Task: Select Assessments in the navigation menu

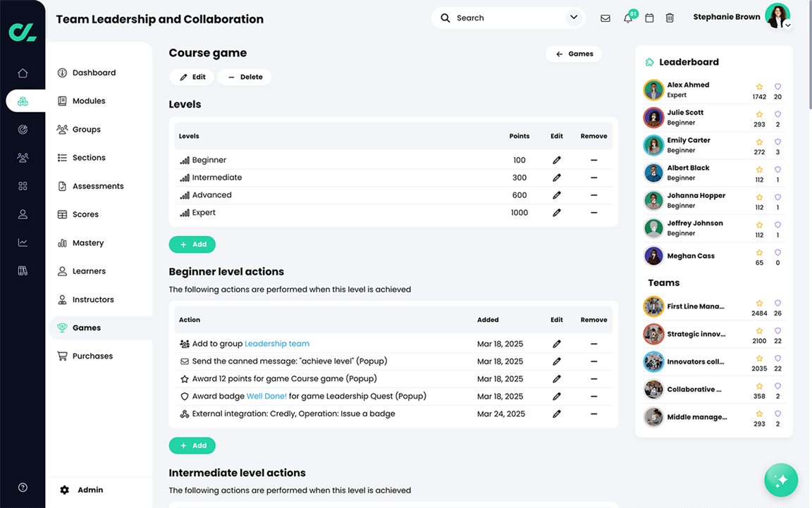Action: tap(94, 185)
